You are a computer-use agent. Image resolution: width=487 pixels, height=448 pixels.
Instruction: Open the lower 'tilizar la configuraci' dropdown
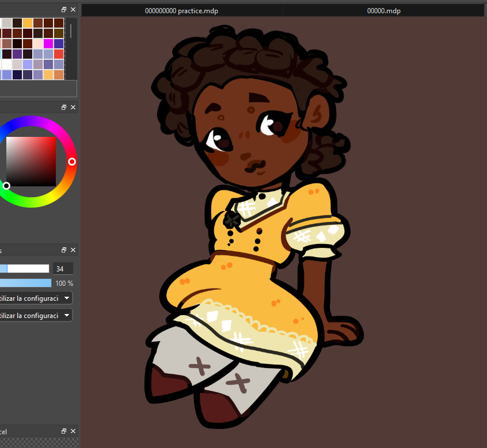coord(36,316)
